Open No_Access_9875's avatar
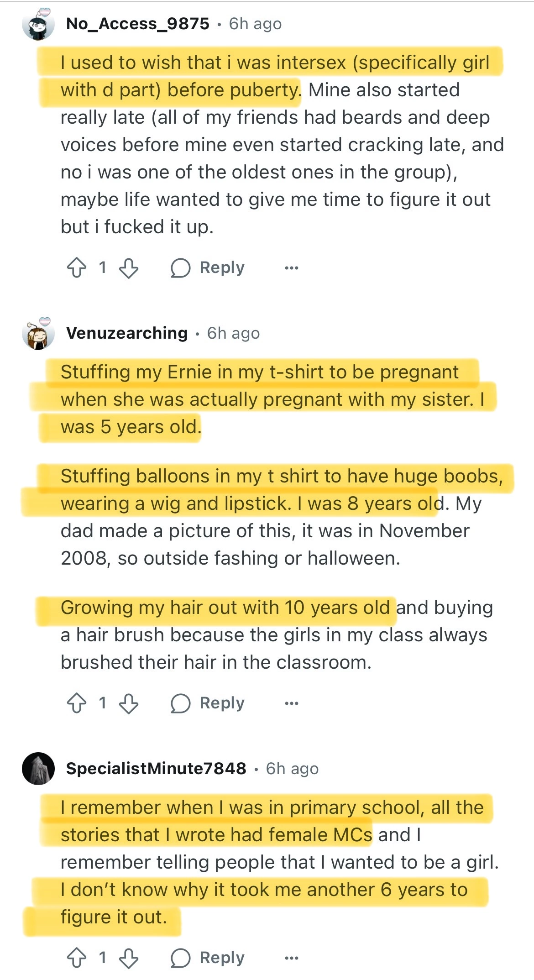 click(38, 24)
